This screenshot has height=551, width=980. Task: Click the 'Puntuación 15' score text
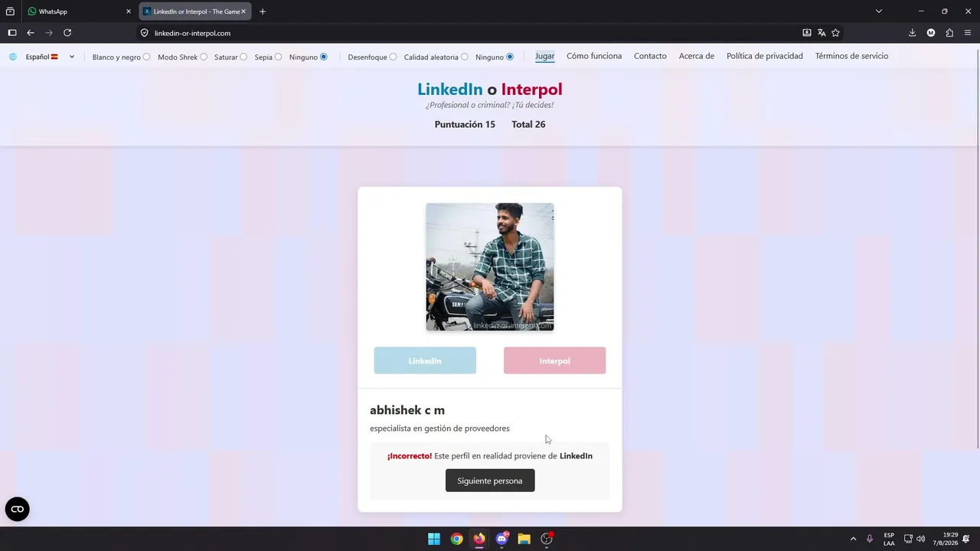tap(465, 125)
